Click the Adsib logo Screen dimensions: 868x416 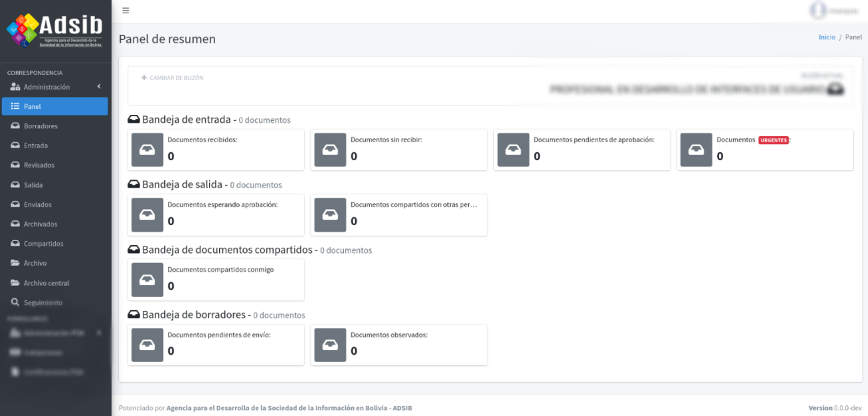click(x=55, y=30)
